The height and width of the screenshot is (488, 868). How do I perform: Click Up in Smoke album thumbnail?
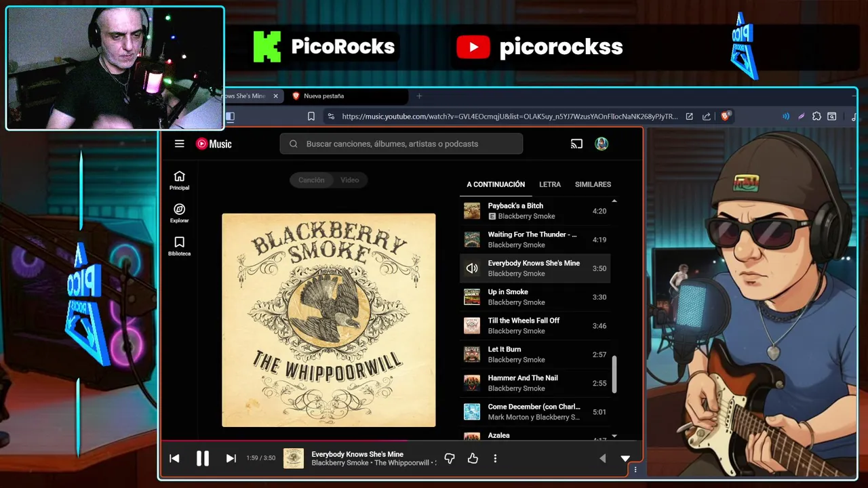pos(472,297)
